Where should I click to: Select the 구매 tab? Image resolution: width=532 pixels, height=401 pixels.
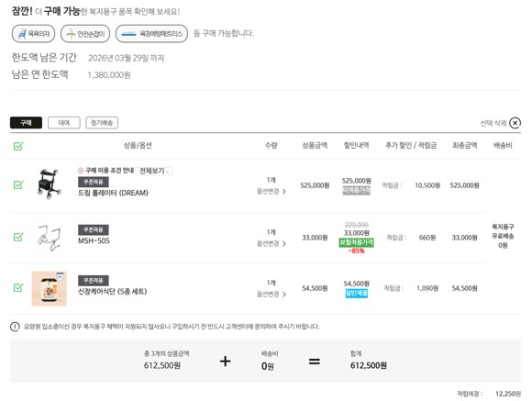26,123
